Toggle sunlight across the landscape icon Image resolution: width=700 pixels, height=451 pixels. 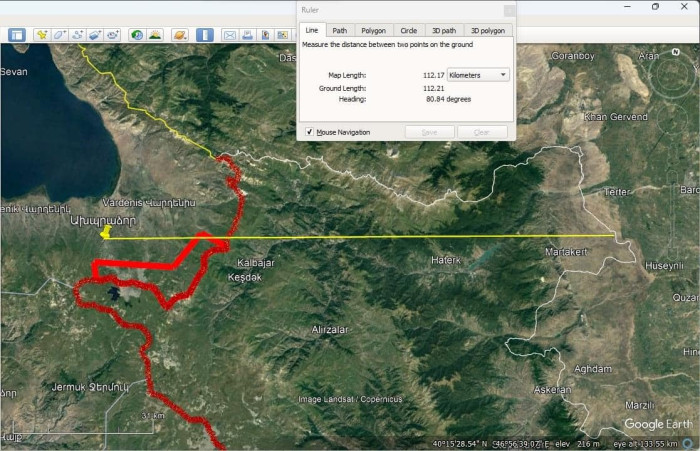pyautogui.click(x=155, y=35)
